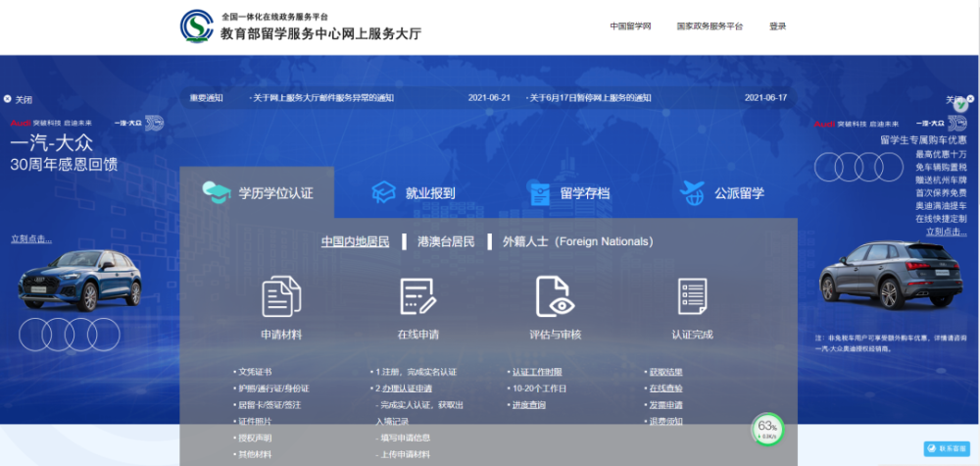Viewport: 980px width, 466px height.
Task: Click the 申请材料 document icon
Action: (281, 295)
